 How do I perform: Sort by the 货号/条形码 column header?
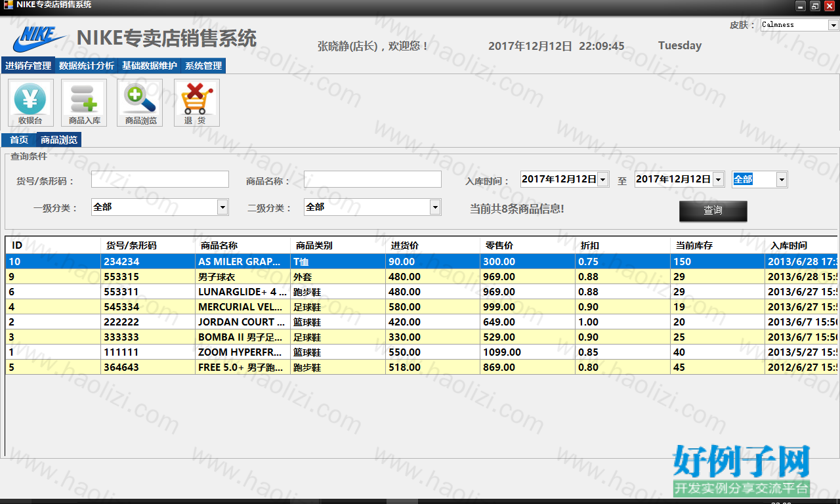click(x=148, y=245)
